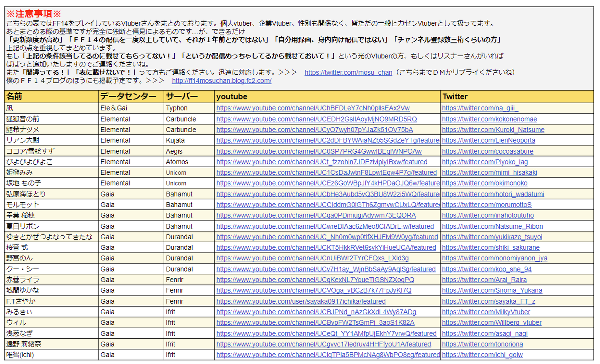Viewport: 600px width, 364px height.
Task: Open the twitter.com/okimonoko link
Action: point(485,183)
